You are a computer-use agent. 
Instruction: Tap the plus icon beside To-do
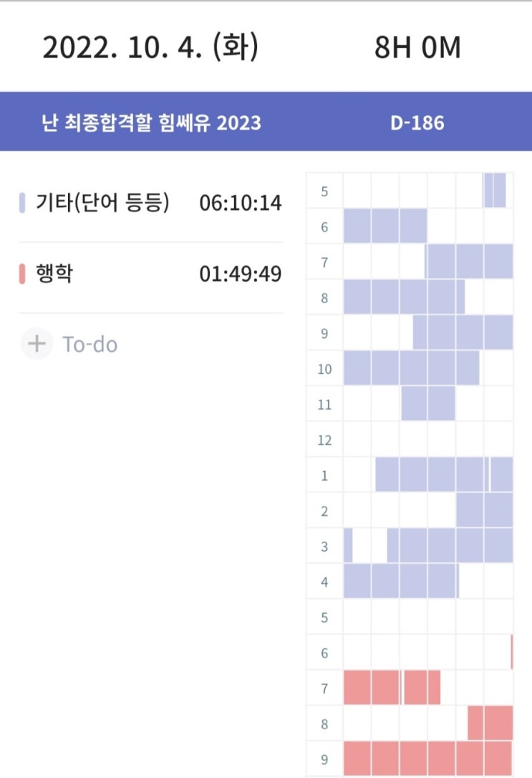pos(36,344)
